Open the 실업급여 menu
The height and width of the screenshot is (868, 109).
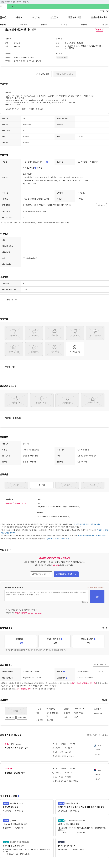[54, 18]
